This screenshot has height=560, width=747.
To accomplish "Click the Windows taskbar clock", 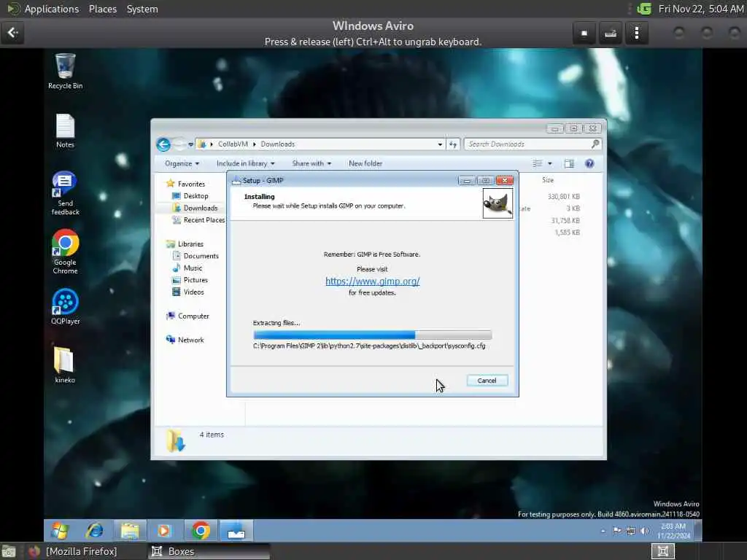I will (673, 531).
